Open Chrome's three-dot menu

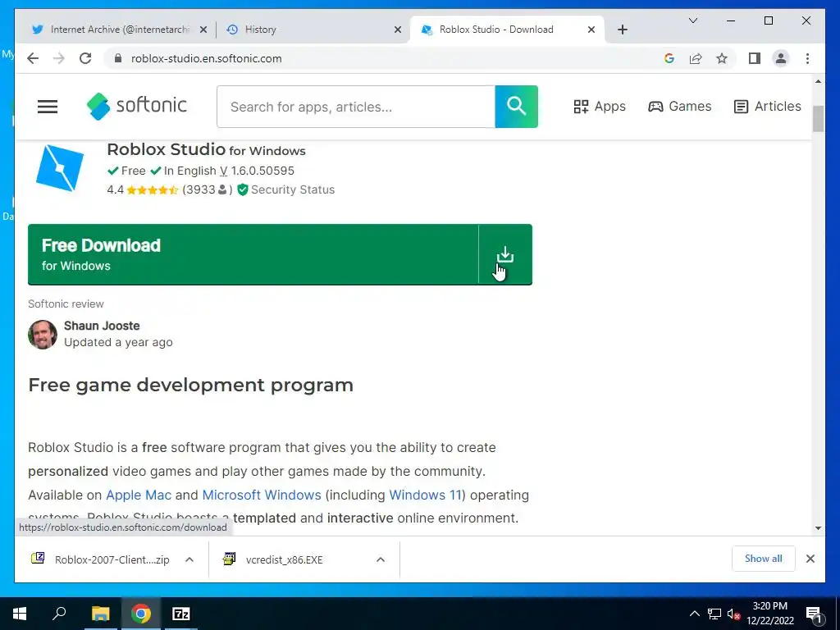(x=807, y=58)
